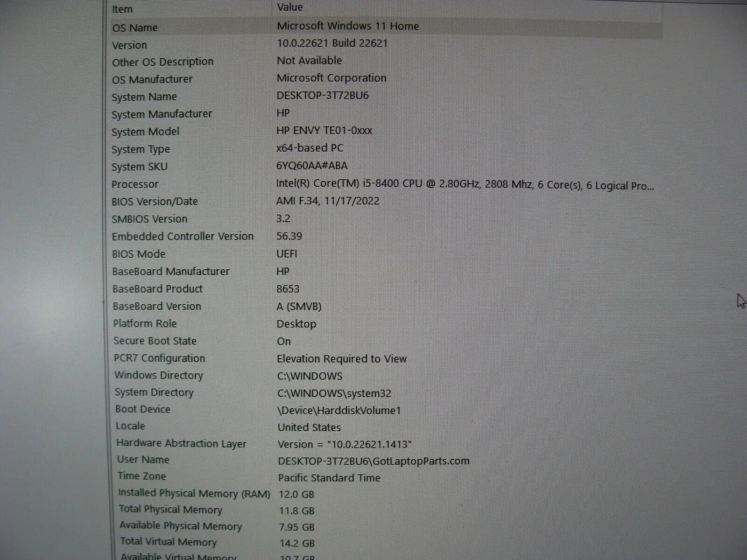This screenshot has width=747, height=560.
Task: Click UEFI value
Action: point(287,254)
